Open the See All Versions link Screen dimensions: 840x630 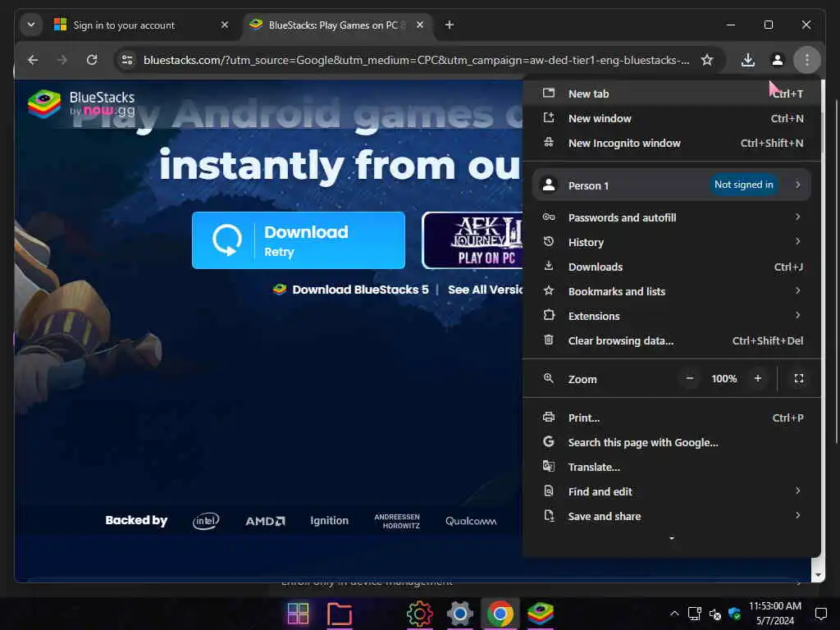[485, 290]
